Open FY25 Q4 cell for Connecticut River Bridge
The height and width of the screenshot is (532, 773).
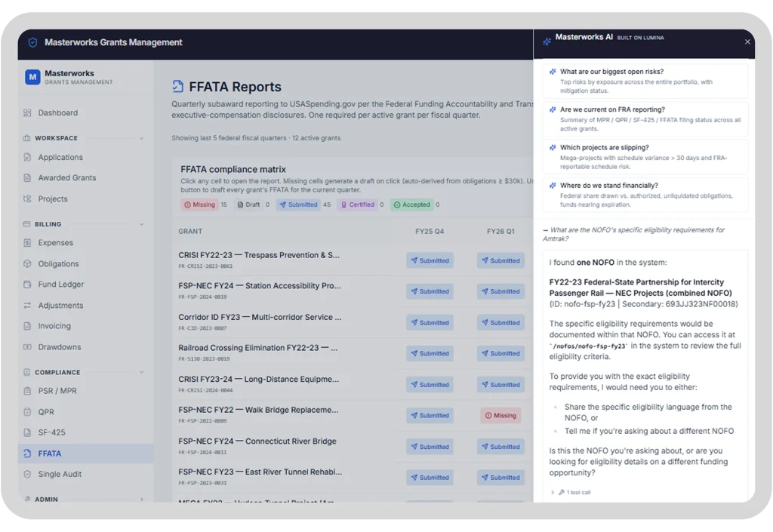tap(430, 447)
